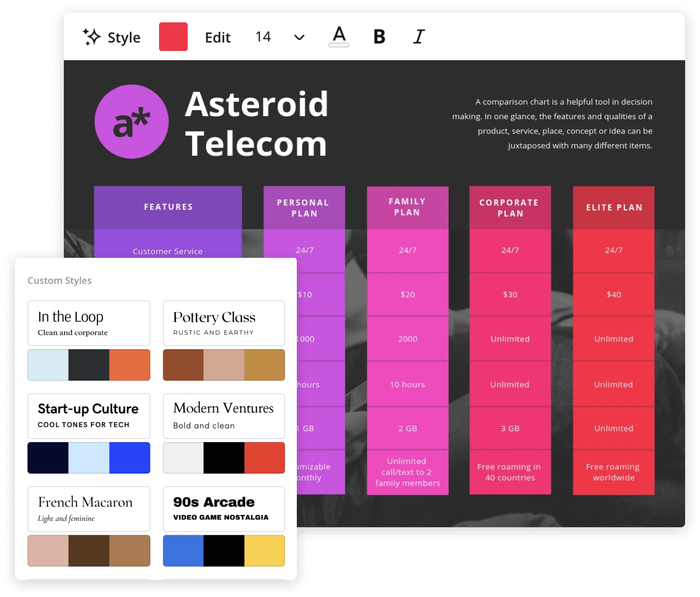The height and width of the screenshot is (597, 700).
Task: Select the Style sparkle icon
Action: (91, 37)
